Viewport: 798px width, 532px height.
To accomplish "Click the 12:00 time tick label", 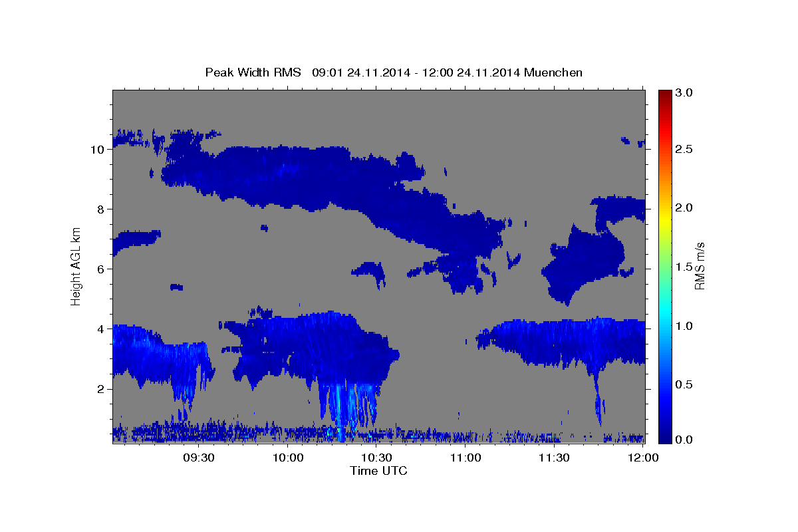I will [643, 458].
